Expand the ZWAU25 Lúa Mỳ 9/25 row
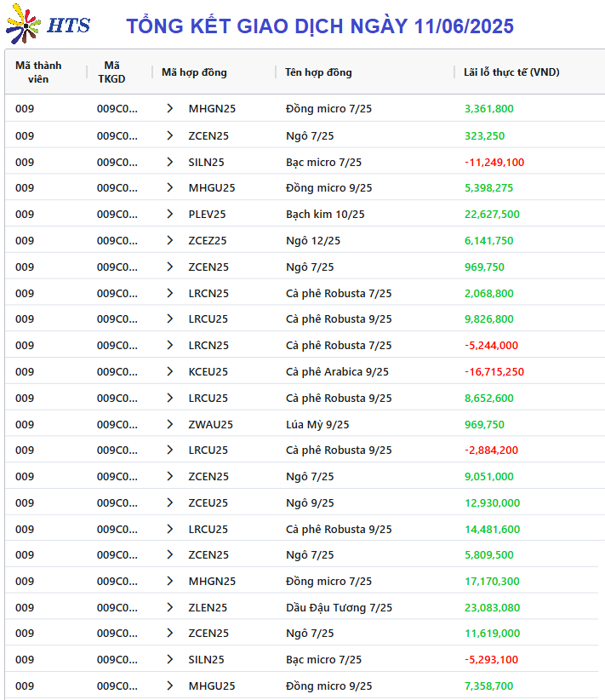605x700 pixels. click(169, 423)
